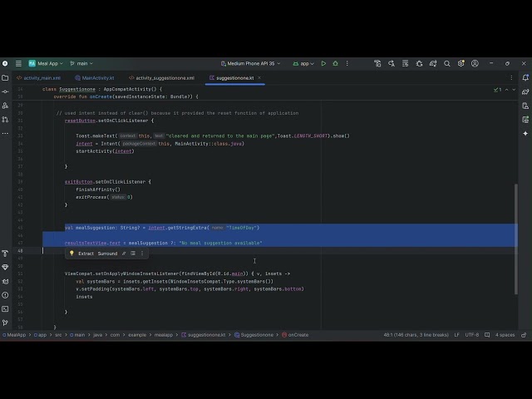
Task: Switch to MainActivity.kt tab
Action: click(x=95, y=78)
